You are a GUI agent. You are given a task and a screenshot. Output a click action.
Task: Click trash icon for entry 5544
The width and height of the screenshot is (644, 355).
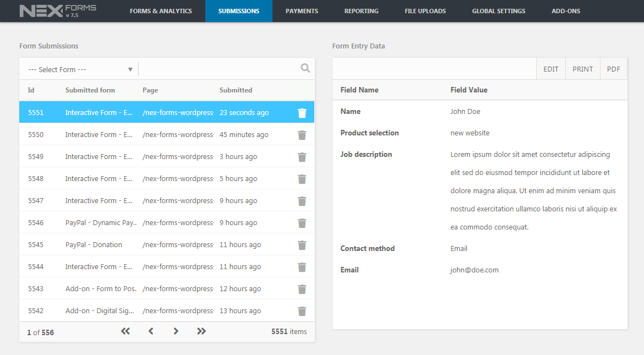point(302,267)
